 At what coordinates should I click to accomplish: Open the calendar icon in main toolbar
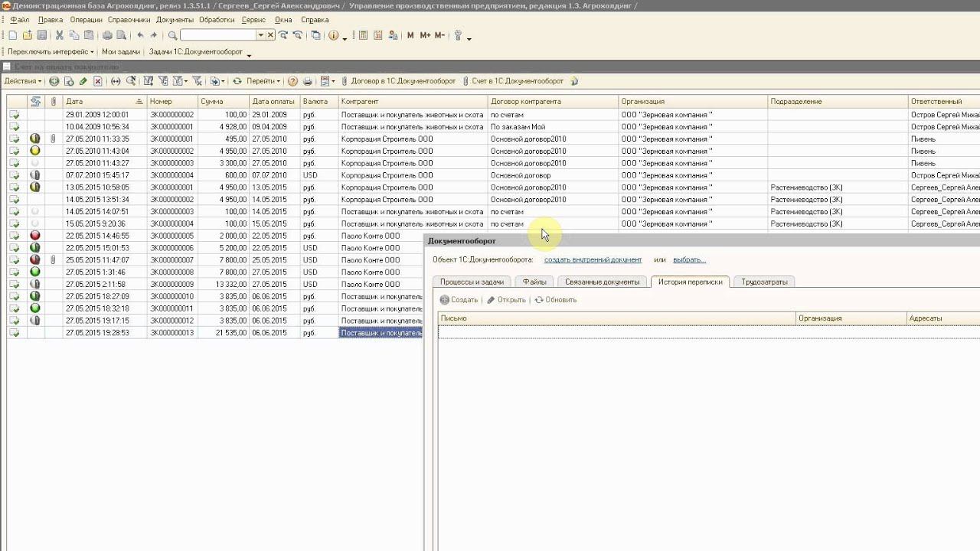[x=377, y=35]
